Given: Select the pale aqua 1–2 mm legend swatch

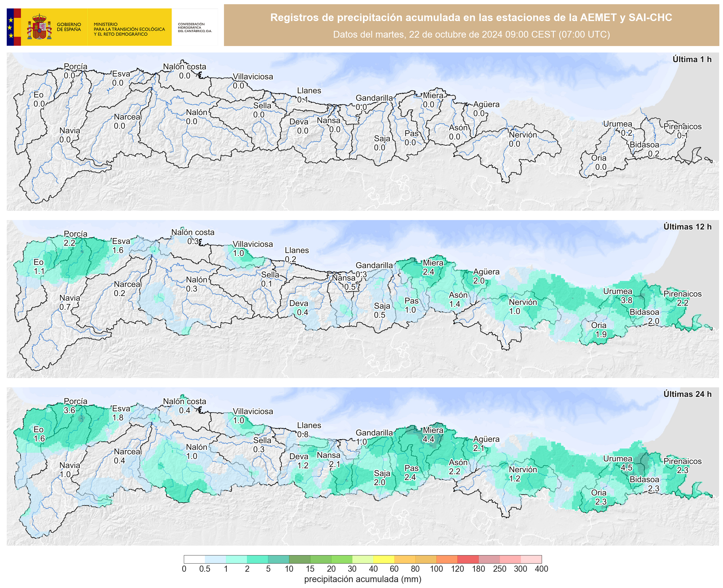Looking at the screenshot, I should pyautogui.click(x=236, y=559).
